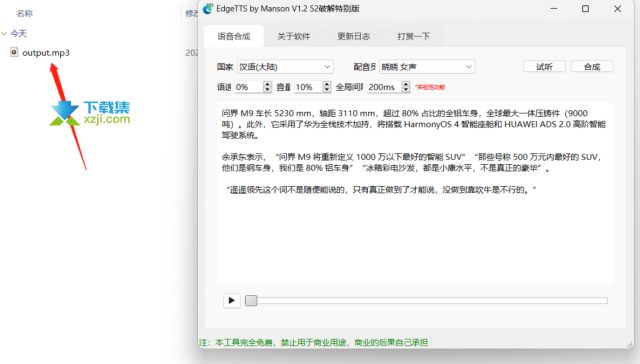Image resolution: width=640 pixels, height=364 pixels.
Task: Close the EdgeTTS window
Action: pos(617,9)
